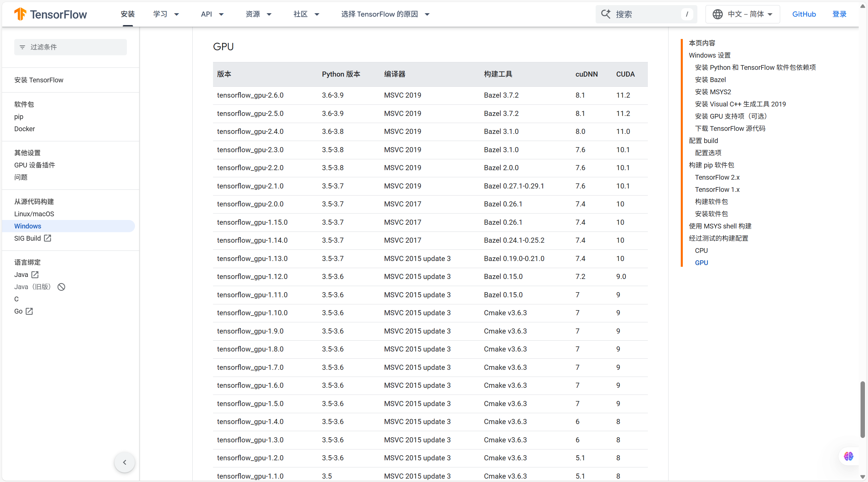Jump to 下载 TensorFlow 源代码
Screen dimensions: 868x482
[730, 128]
